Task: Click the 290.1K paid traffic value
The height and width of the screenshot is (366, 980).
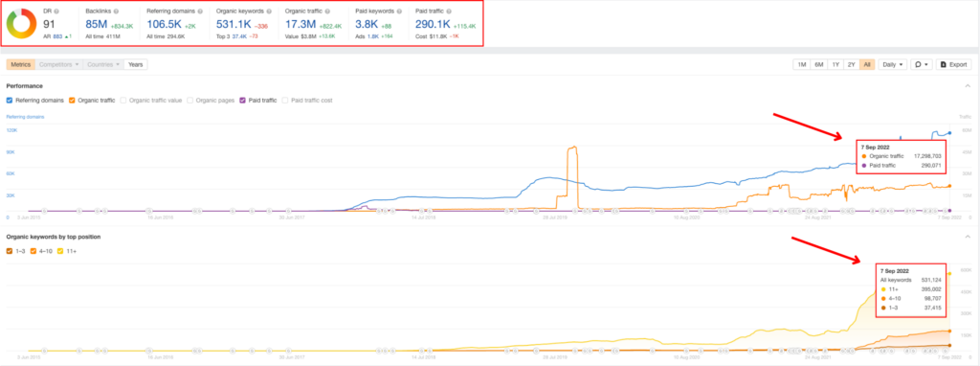Action: click(x=433, y=24)
